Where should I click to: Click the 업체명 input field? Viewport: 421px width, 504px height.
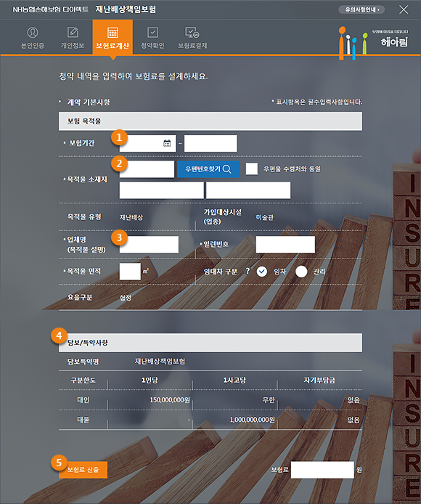(149, 245)
